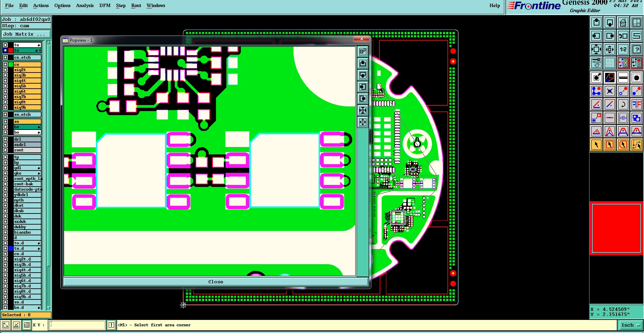Click the curved rotate arrow icon
644x333 pixels.
tap(623, 104)
